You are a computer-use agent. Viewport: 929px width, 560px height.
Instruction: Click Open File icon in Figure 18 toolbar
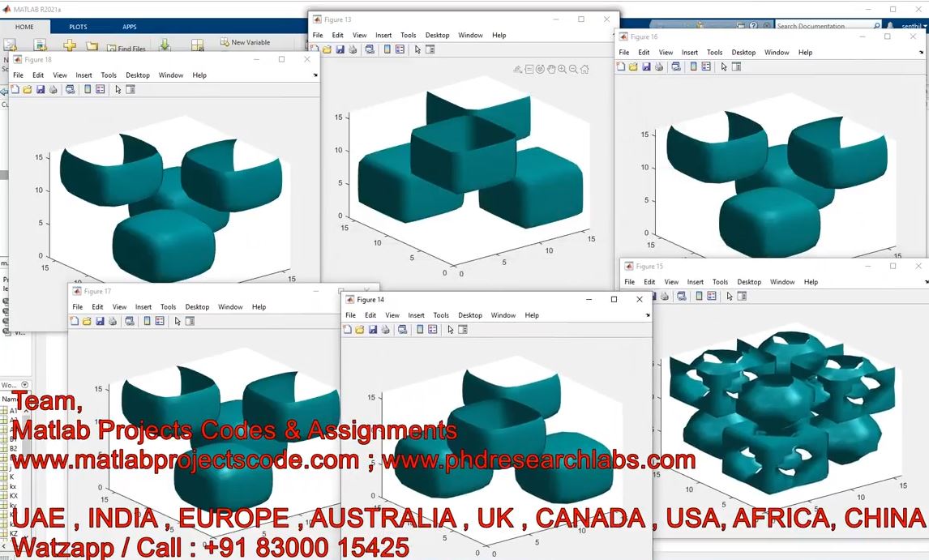tap(28, 89)
